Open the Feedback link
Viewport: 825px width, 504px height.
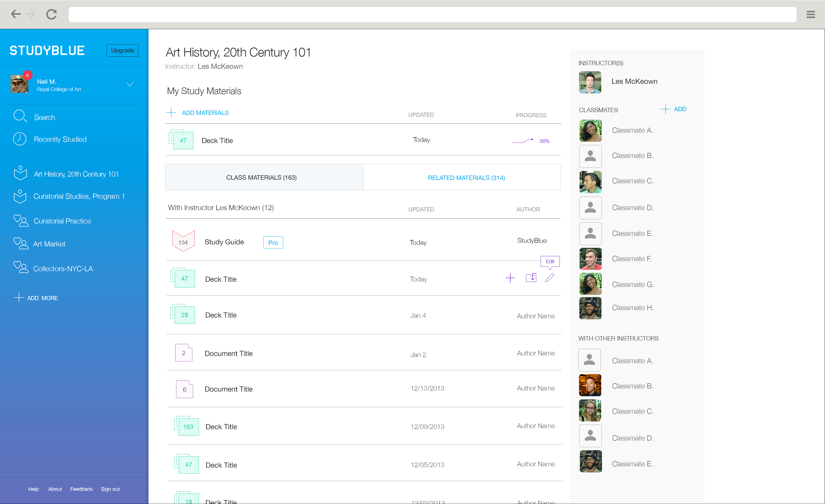click(x=81, y=489)
